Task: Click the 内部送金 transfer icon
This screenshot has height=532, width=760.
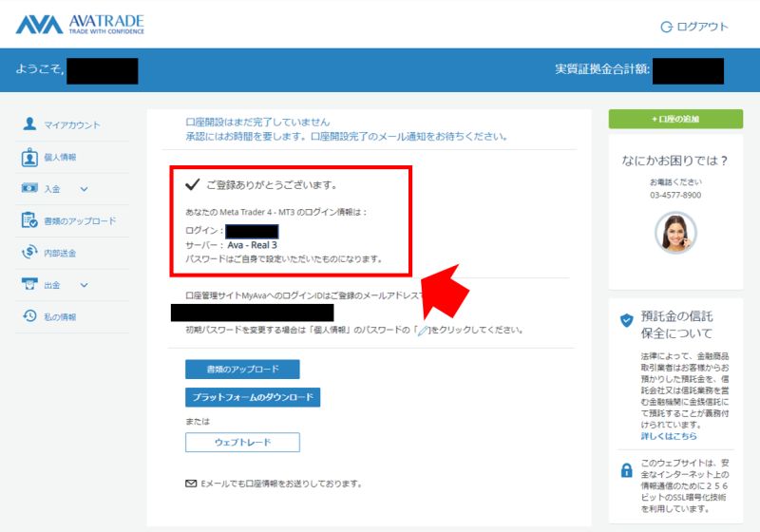Action: [29, 252]
